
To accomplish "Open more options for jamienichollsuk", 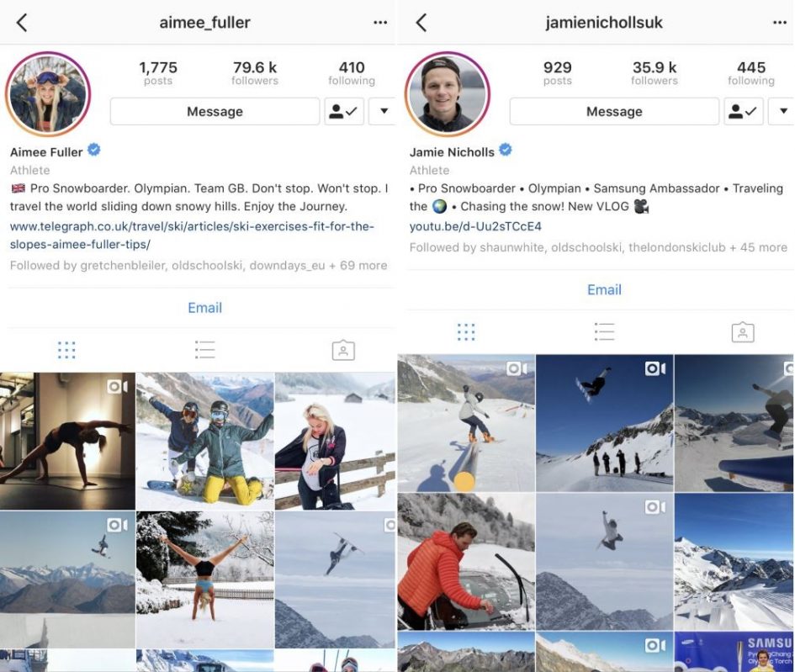I will (780, 23).
